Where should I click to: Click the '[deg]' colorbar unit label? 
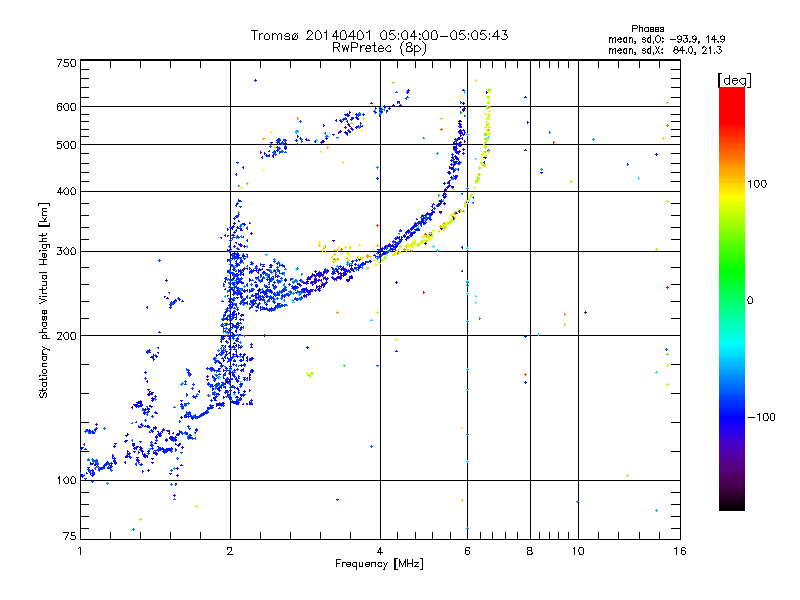tap(734, 80)
